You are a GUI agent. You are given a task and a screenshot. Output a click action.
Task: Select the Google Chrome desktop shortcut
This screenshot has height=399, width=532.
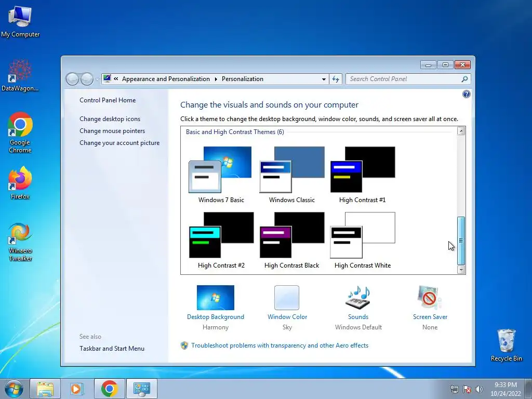20,132
